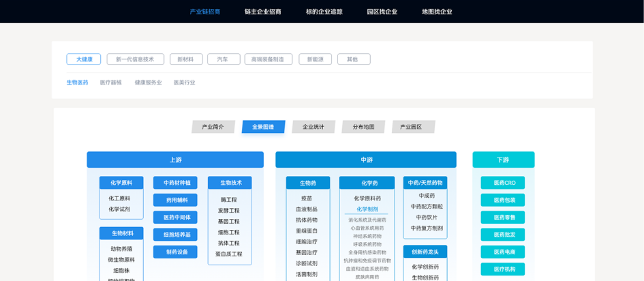
Task: Open the 医美行业 sub-category
Action: point(184,83)
